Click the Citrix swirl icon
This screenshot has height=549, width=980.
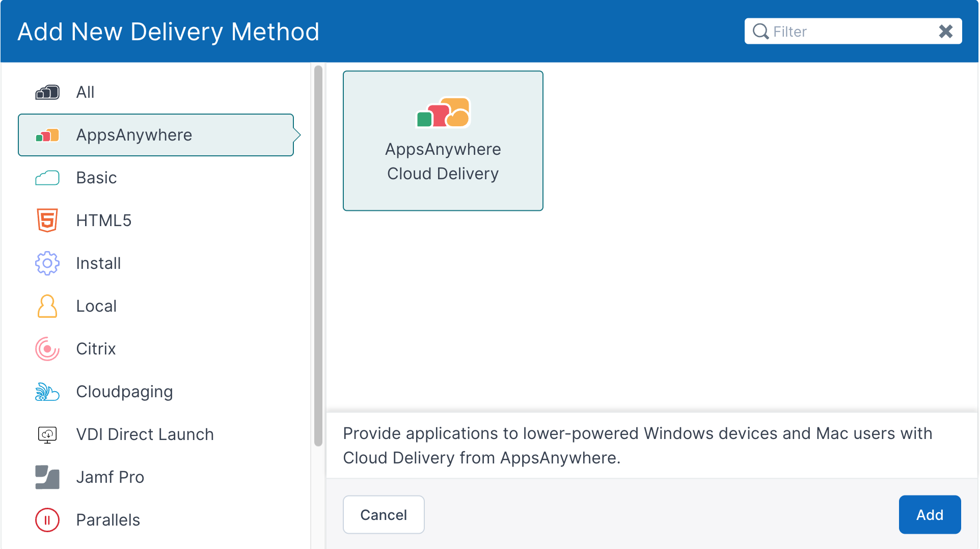47,349
